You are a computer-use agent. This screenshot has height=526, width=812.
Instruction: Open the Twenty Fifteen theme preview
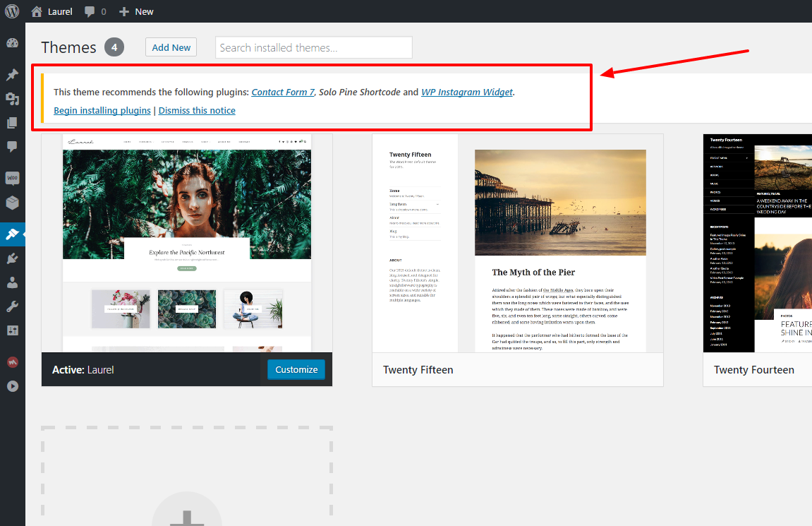point(517,243)
